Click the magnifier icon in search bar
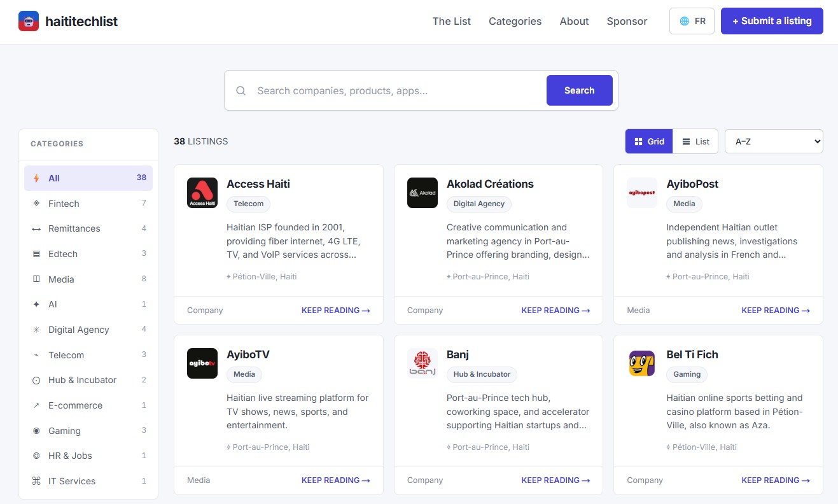 (x=241, y=90)
